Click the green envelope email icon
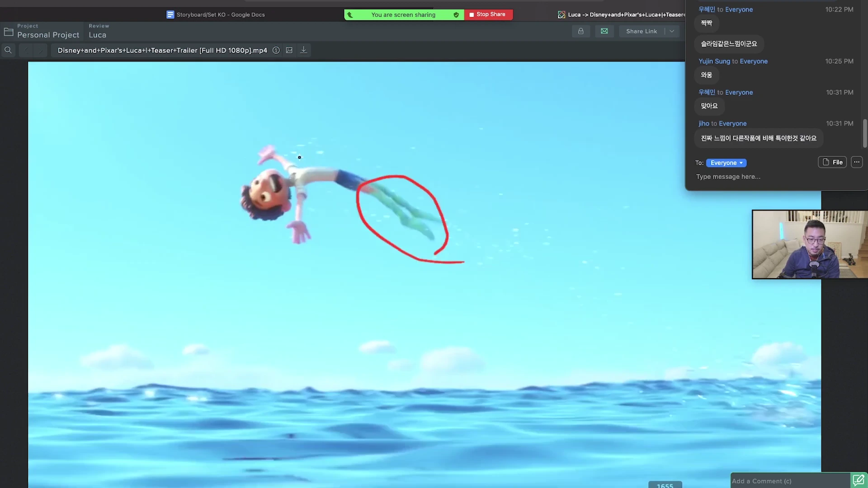Screen dimensions: 868x488 click(604, 31)
